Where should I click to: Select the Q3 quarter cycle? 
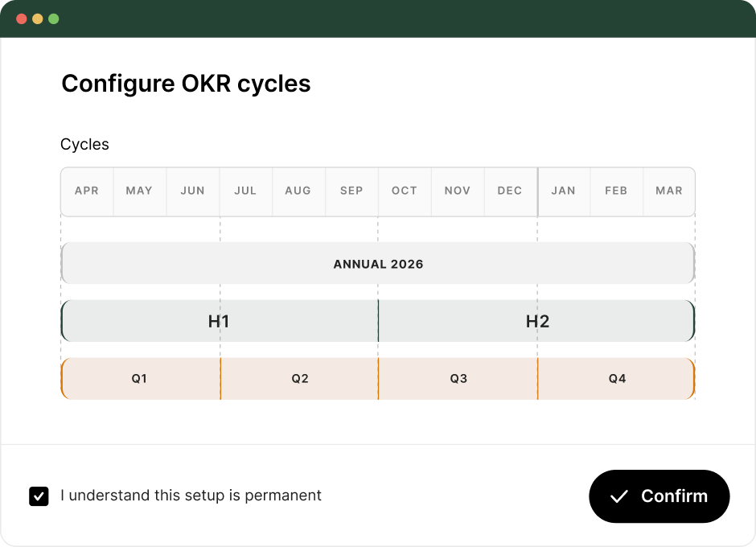[458, 379]
